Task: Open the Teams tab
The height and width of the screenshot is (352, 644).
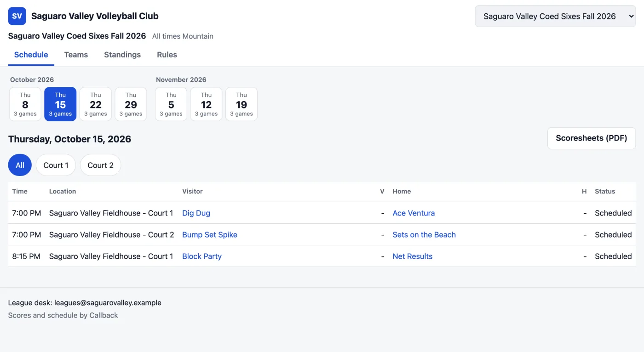Action: point(76,55)
